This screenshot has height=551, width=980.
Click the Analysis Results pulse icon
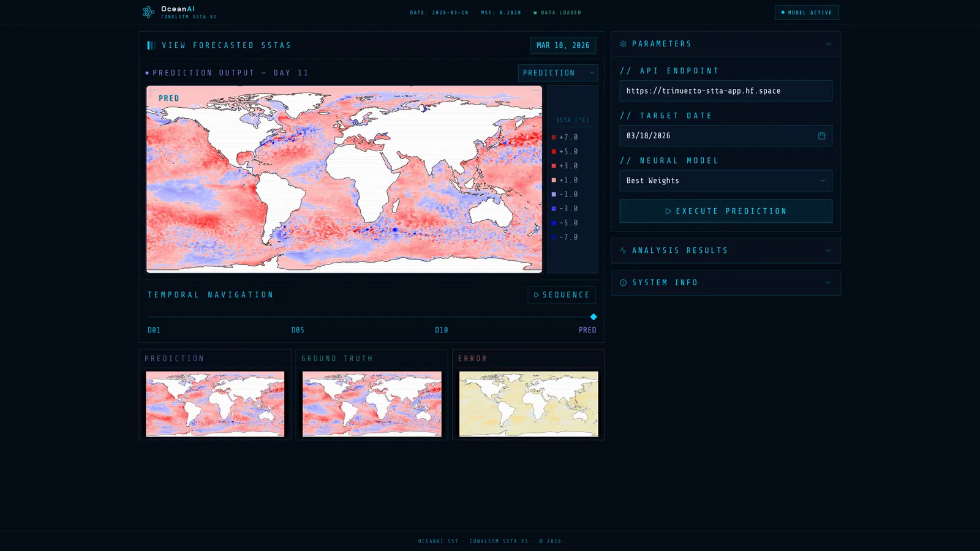pyautogui.click(x=623, y=250)
